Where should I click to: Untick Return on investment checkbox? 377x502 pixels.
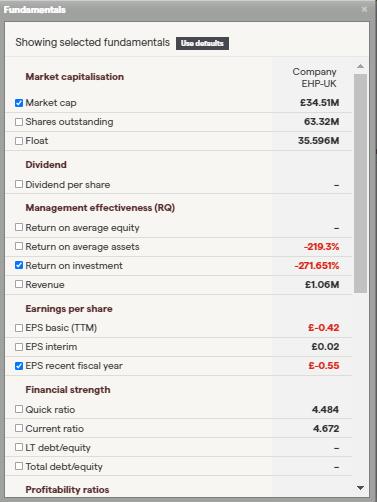19,265
